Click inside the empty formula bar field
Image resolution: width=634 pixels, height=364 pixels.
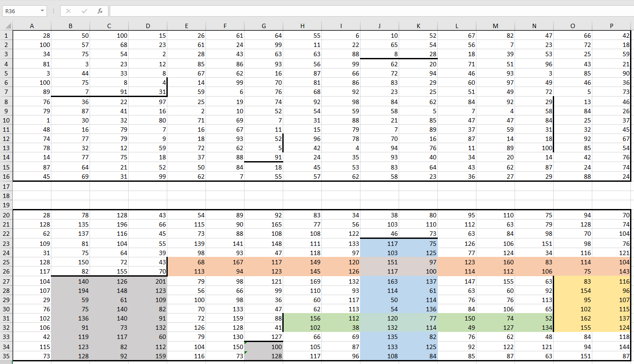tap(369, 11)
